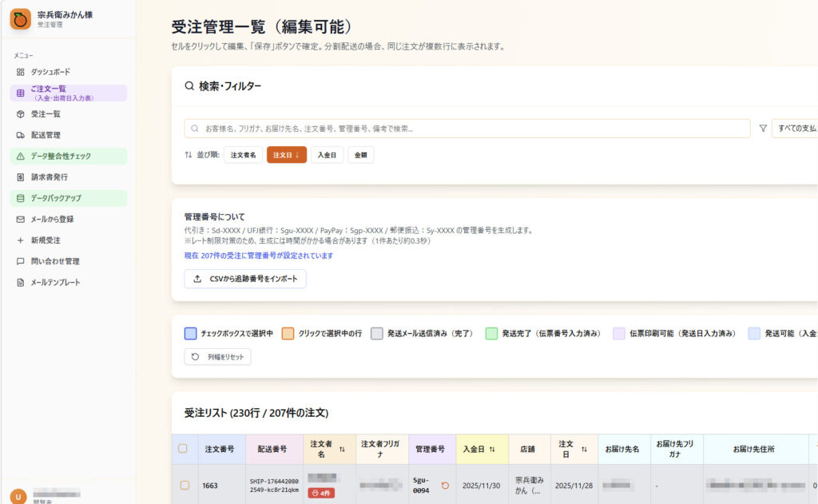Click the 請求書発行 invoice icon

click(20, 177)
